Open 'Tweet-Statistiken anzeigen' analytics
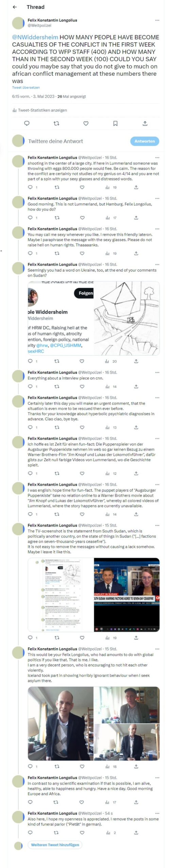 point(39,110)
